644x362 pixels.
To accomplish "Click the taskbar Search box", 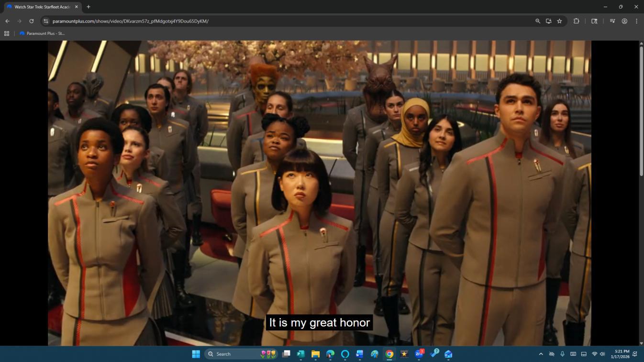I will 241,354.
